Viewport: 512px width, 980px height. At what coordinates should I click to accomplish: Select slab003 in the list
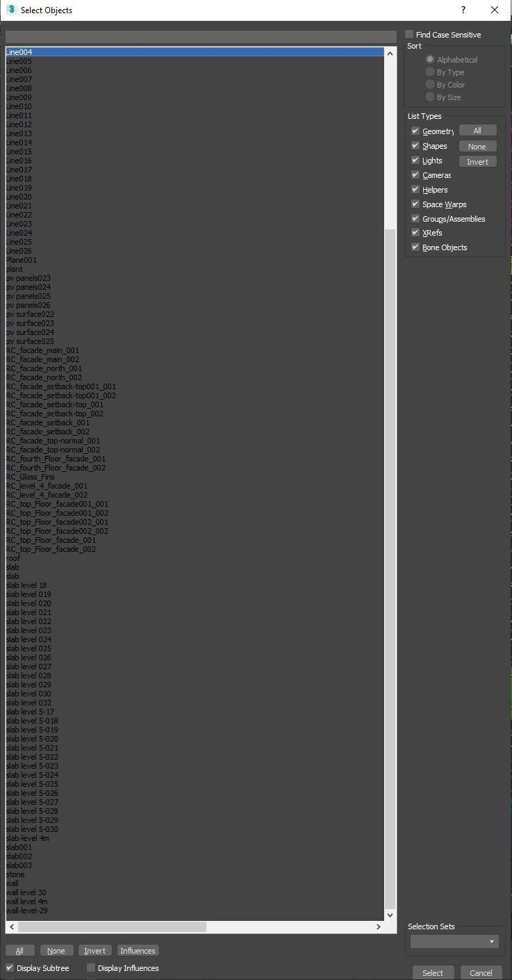point(195,865)
